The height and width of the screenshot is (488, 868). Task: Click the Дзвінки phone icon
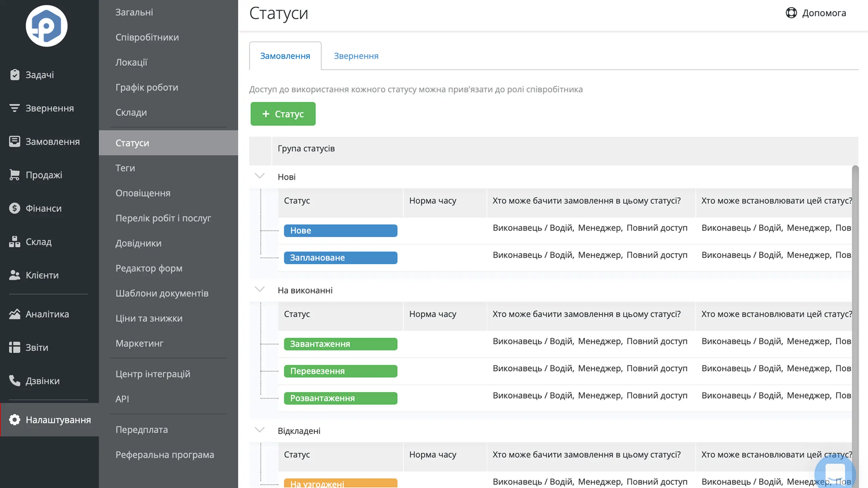coord(15,381)
